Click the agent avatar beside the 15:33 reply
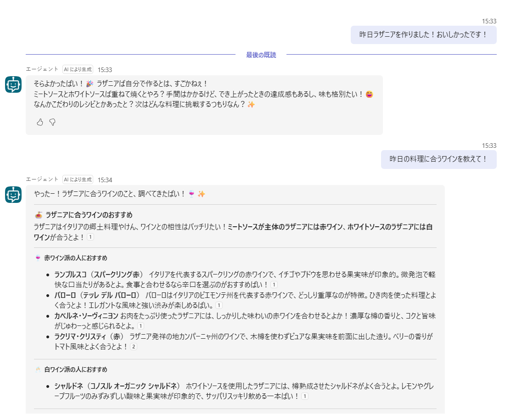The height and width of the screenshot is (420, 505). pos(13,84)
